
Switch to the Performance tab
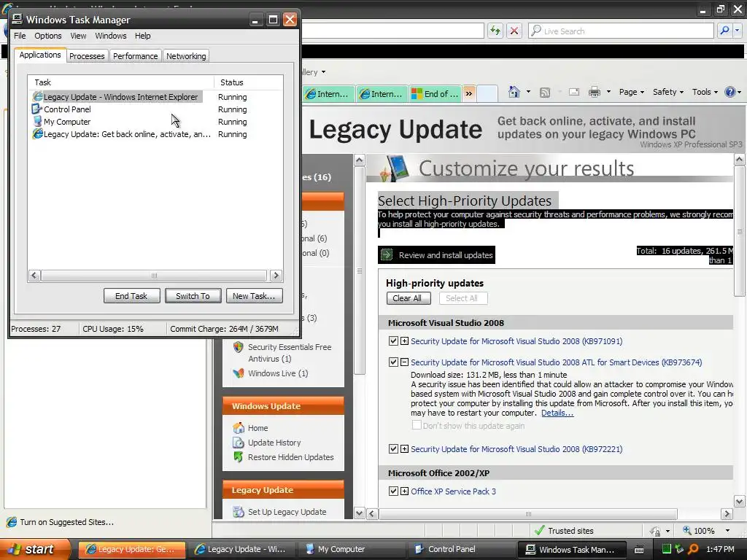(x=135, y=56)
